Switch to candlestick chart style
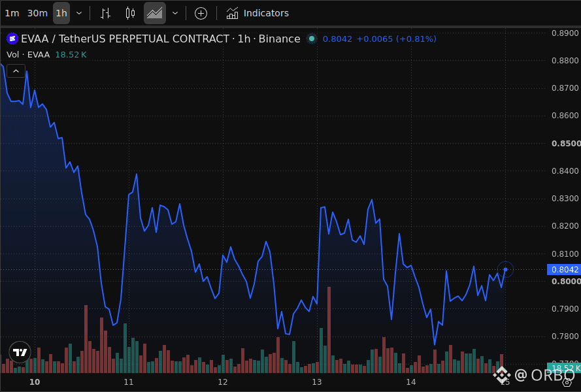Image resolution: width=581 pixels, height=392 pixels. 130,13
